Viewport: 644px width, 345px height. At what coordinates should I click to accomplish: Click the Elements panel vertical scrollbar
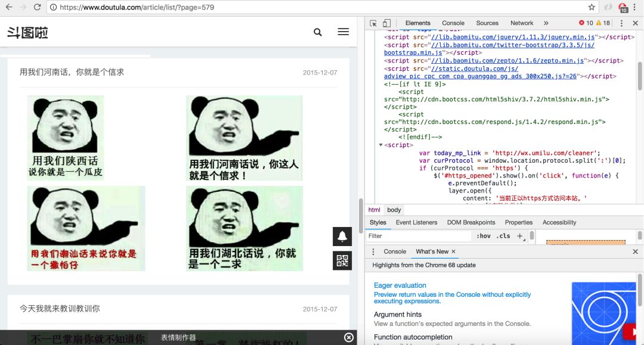point(639,76)
